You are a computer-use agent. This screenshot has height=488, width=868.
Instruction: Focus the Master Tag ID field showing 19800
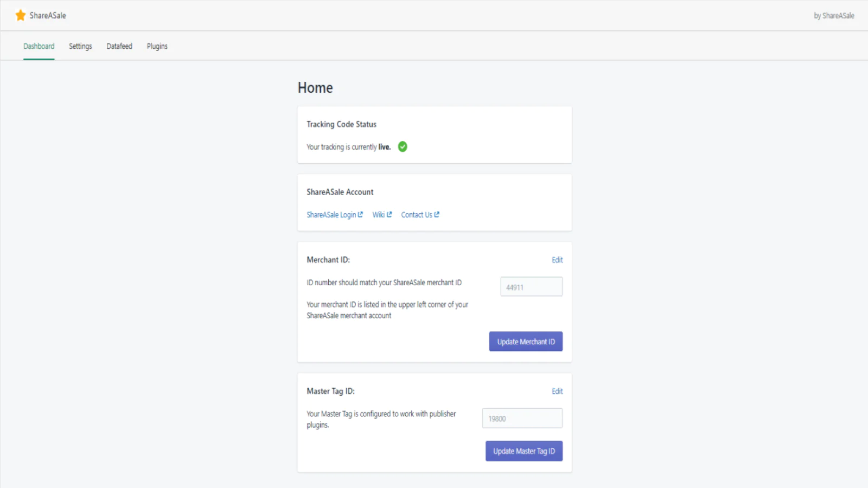pyautogui.click(x=522, y=418)
